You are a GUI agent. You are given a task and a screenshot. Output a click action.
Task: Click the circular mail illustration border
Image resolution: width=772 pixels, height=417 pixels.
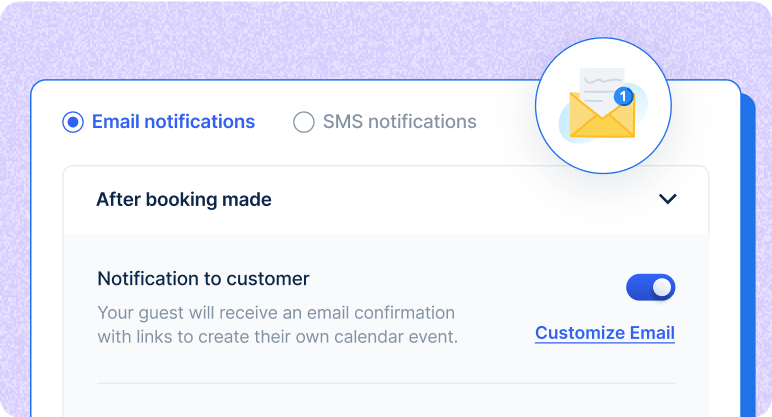click(x=604, y=38)
